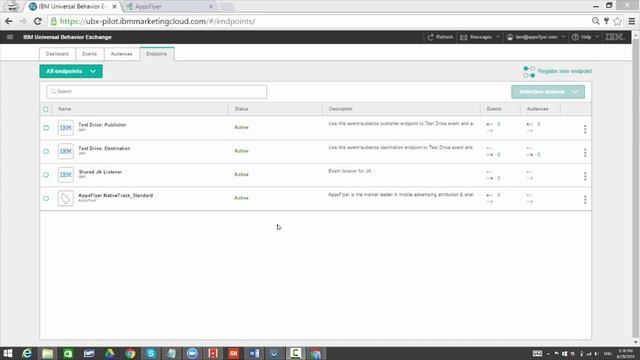This screenshot has height=360, width=640.
Task: Check the Shared JA Listener row checkbox
Action: (x=46, y=175)
